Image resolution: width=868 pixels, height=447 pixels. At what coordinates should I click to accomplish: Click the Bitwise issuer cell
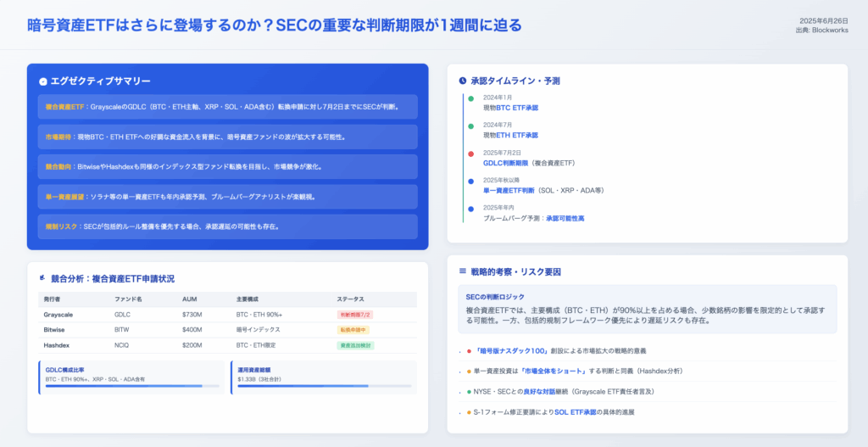coord(54,330)
